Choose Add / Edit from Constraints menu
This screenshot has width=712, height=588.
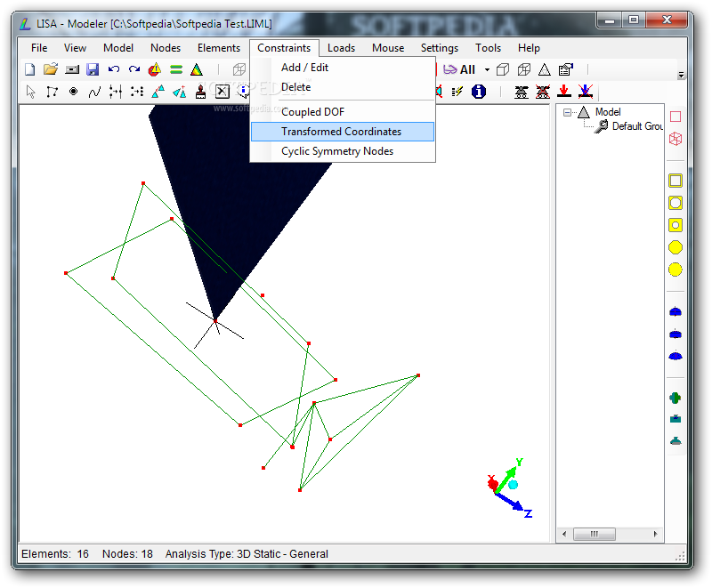343,67
